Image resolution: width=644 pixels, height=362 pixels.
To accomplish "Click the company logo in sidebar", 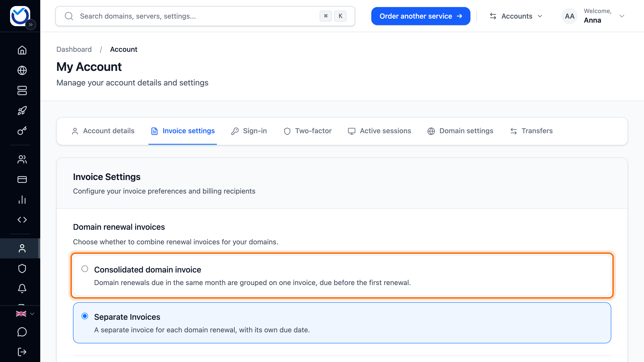I will point(20,16).
